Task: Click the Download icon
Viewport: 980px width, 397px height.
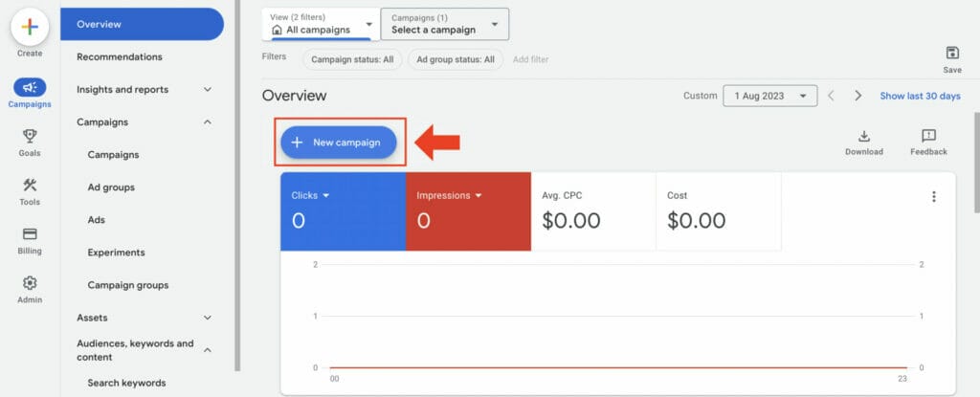Action: click(864, 136)
